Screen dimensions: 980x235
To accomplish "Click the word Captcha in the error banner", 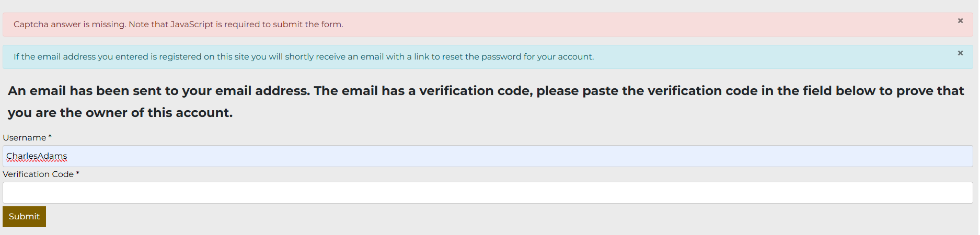I will pyautogui.click(x=31, y=25).
